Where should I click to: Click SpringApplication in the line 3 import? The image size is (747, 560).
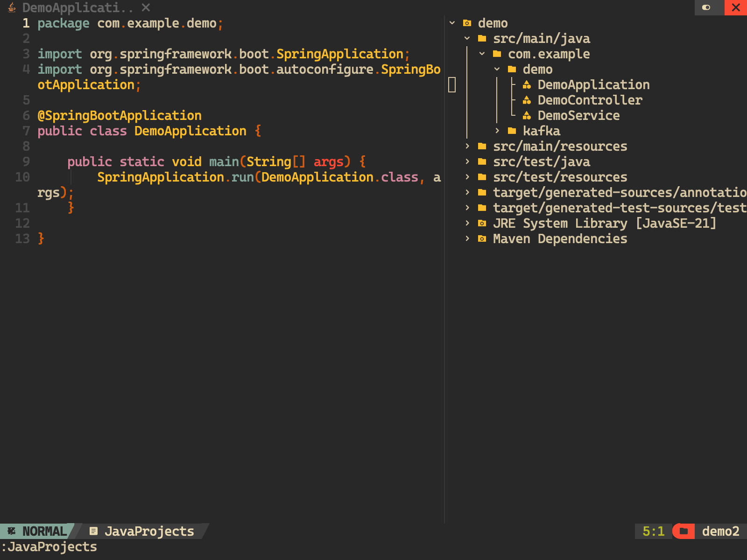click(x=340, y=54)
